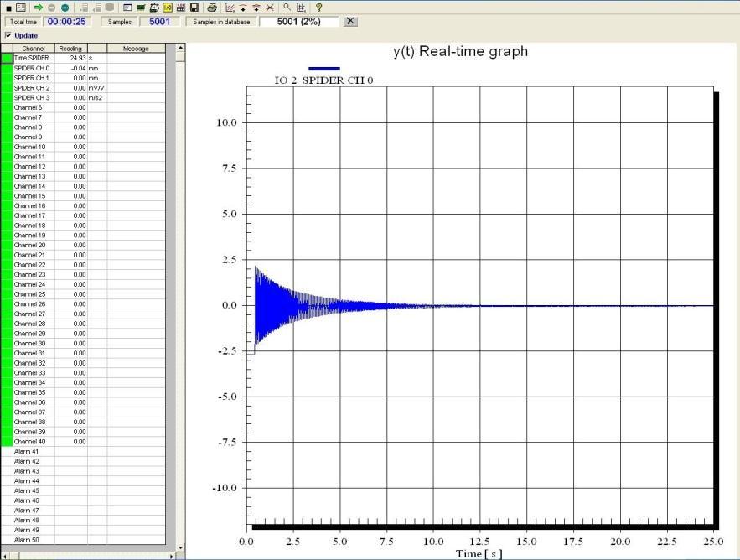The width and height of the screenshot is (740, 560).
Task: Click the IO 2 SPIDER CH 0 legend label
Action: point(323,80)
